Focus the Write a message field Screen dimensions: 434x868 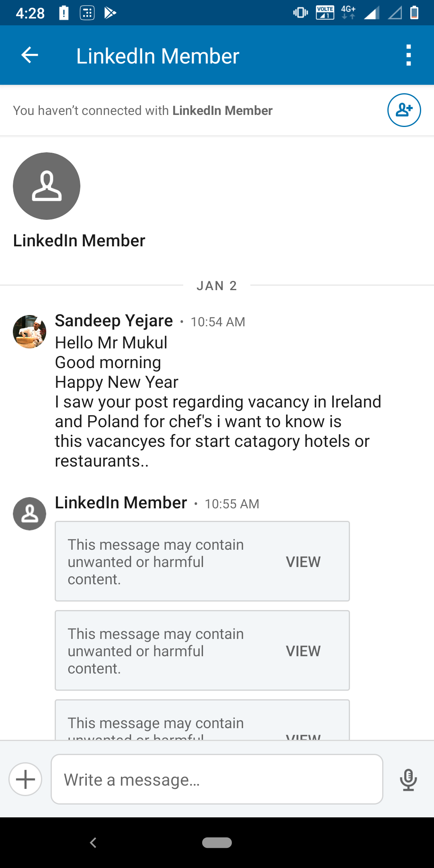tap(217, 779)
